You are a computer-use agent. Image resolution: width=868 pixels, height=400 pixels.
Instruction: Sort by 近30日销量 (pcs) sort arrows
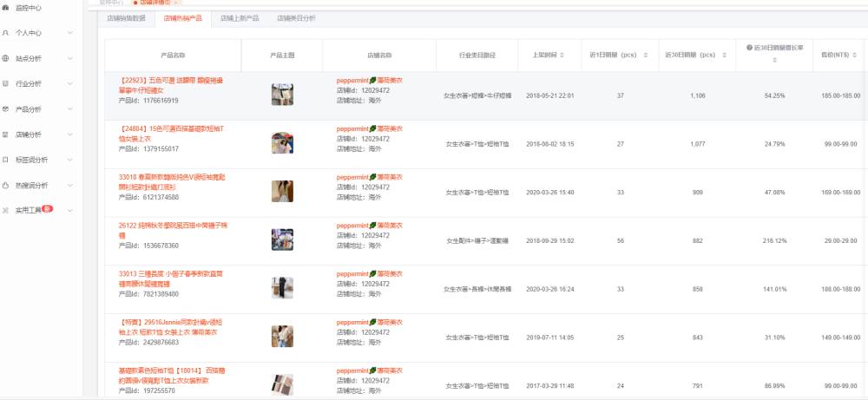pos(724,56)
